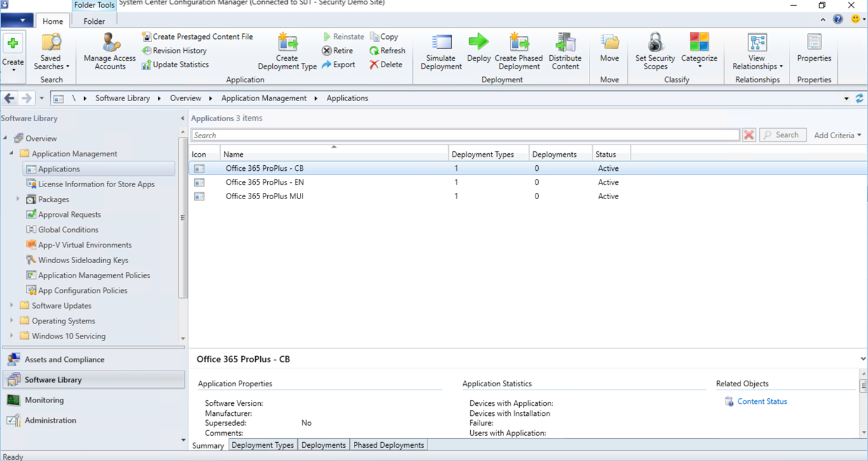Delete the selected application

[x=386, y=64]
